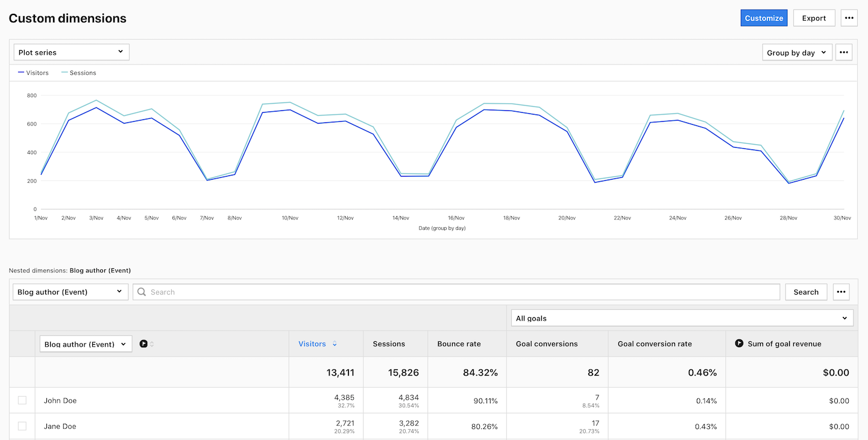The image size is (868, 440).
Task: Click the Sum of goal revenue column header
Action: [x=784, y=344]
